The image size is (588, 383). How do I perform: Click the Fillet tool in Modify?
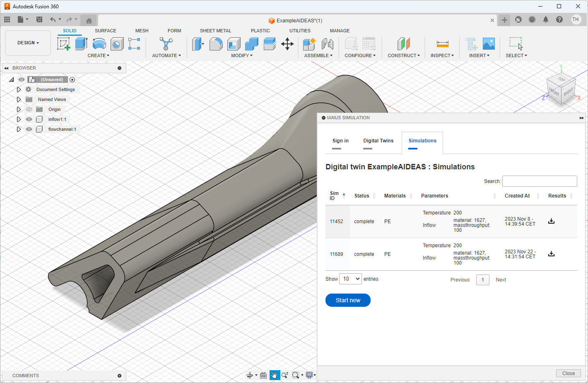pyautogui.click(x=216, y=43)
